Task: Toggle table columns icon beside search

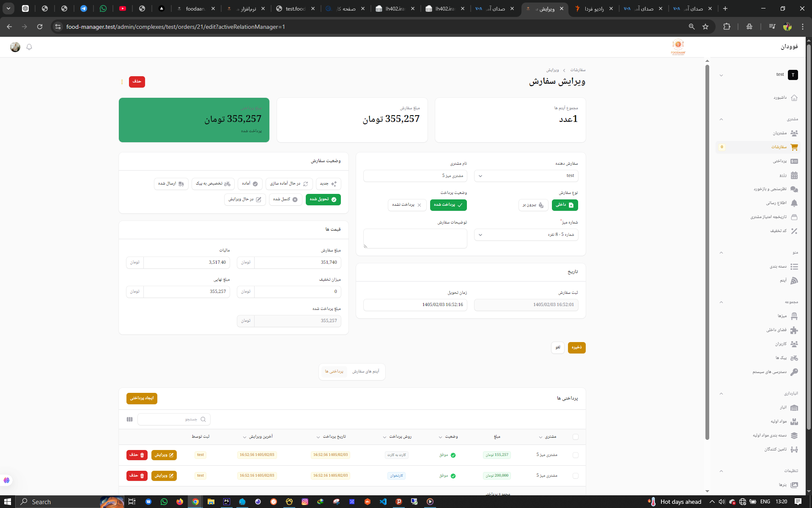Action: tap(129, 419)
